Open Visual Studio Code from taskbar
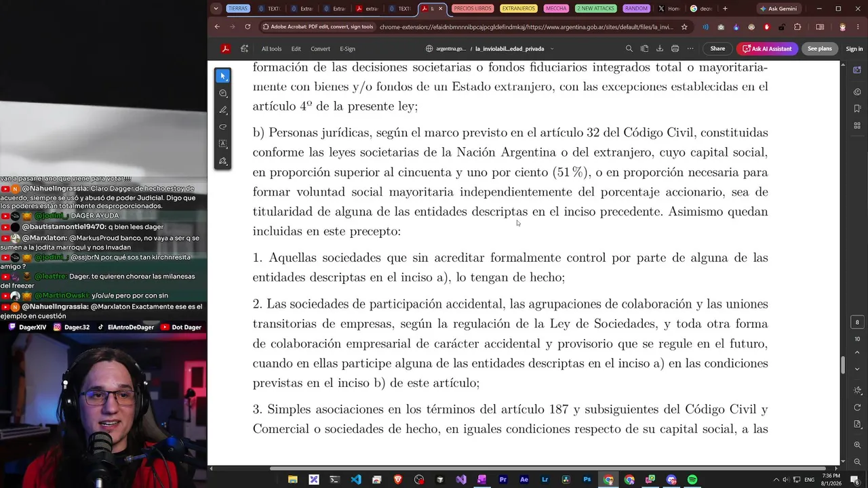868x488 pixels. click(x=355, y=479)
